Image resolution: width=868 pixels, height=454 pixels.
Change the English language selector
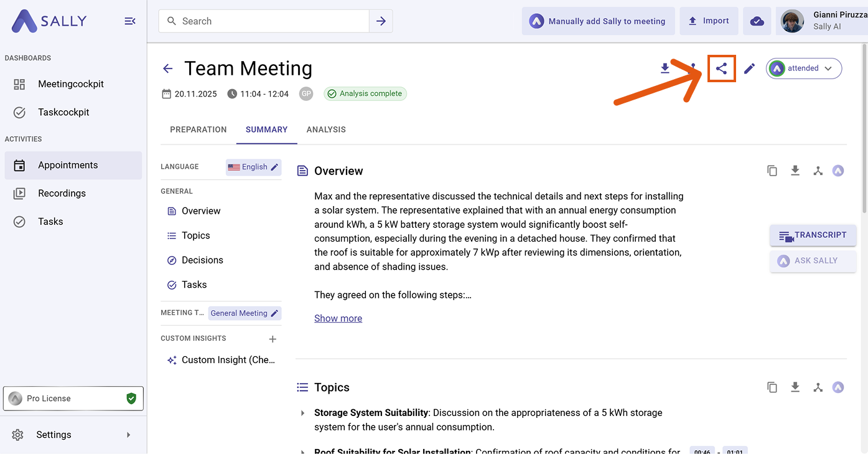(254, 167)
